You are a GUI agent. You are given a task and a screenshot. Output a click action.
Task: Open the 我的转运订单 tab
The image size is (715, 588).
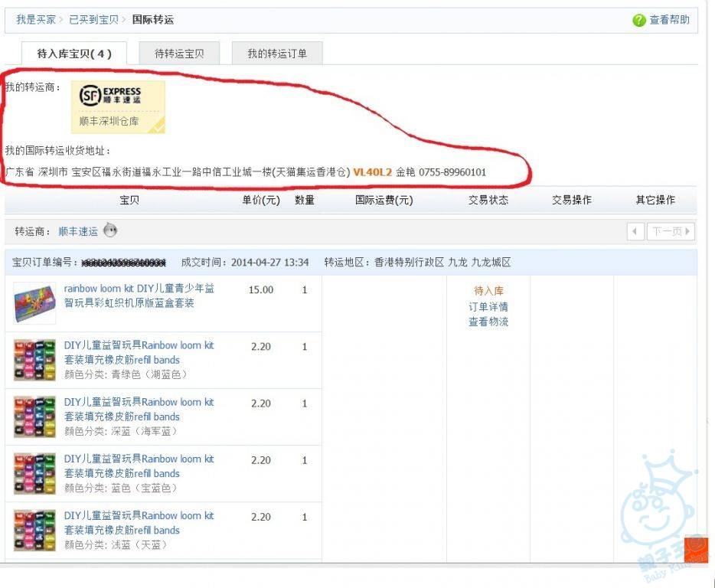(276, 54)
